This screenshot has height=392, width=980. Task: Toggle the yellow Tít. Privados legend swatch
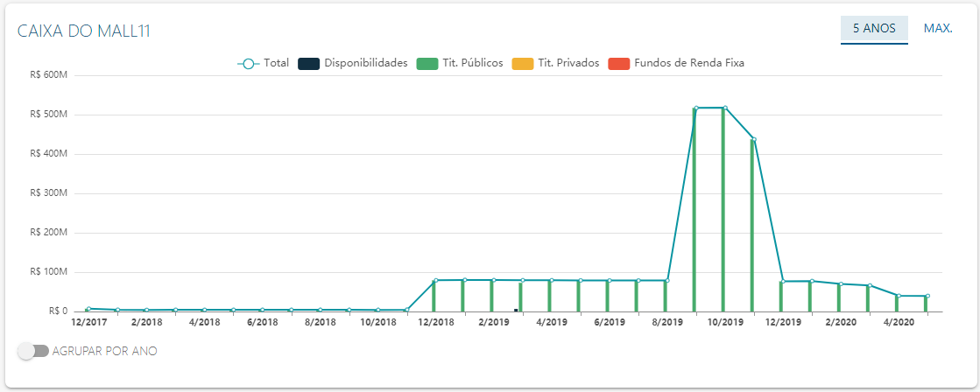point(523,63)
